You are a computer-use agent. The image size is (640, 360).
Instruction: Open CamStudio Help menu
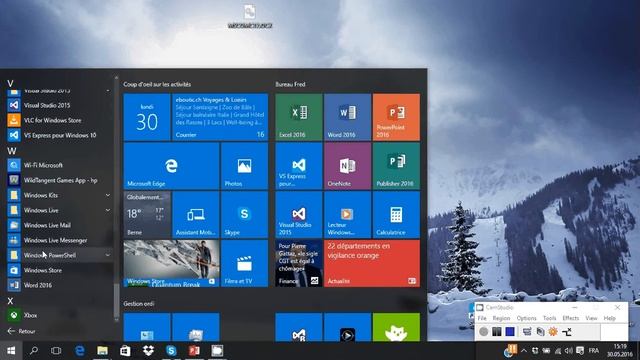[609, 318]
